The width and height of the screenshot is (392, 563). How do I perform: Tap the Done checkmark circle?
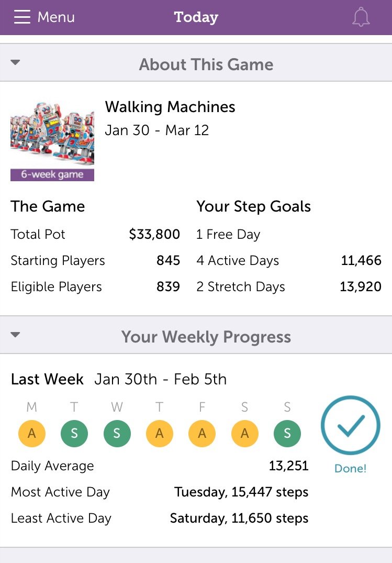coord(350,425)
